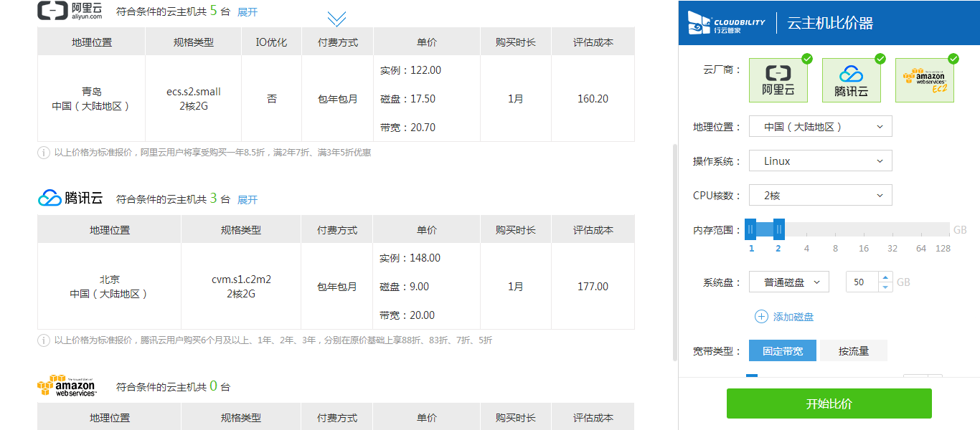The width and height of the screenshot is (980, 430).
Task: Click the Cloudbility logo in the blue header
Action: point(726,22)
